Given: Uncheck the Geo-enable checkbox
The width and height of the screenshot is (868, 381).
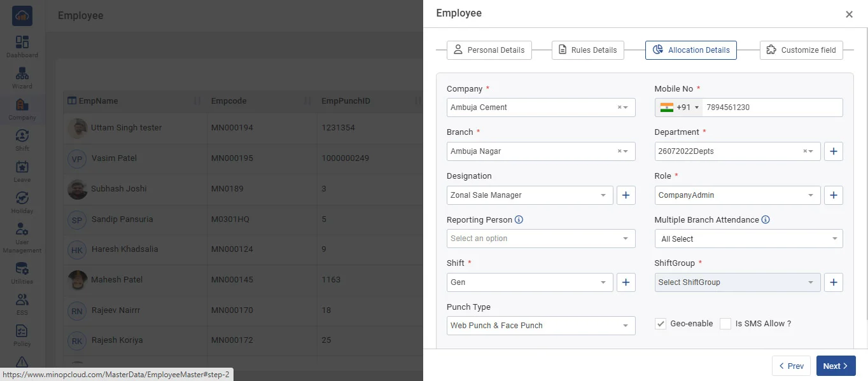Looking at the screenshot, I should [661, 324].
